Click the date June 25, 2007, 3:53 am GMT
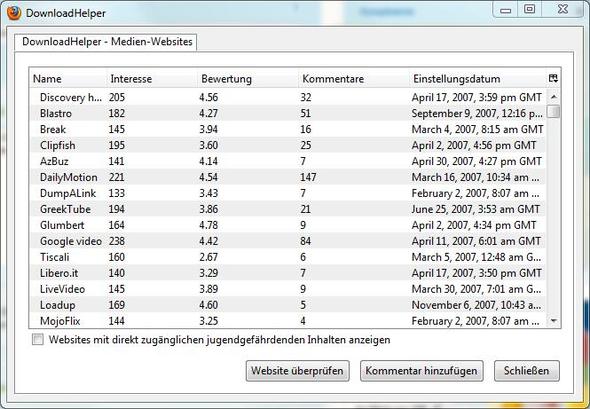Screen dimensions: 590x409 [476, 209]
